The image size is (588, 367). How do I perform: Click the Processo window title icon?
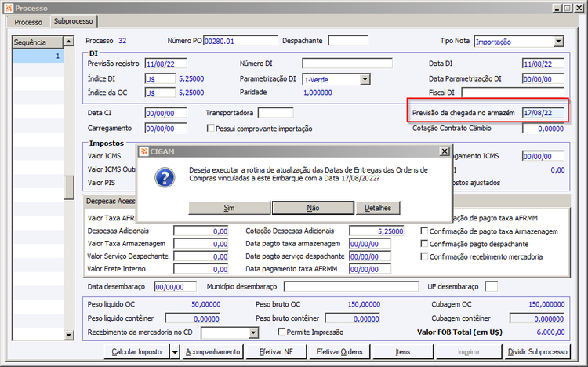9,8
